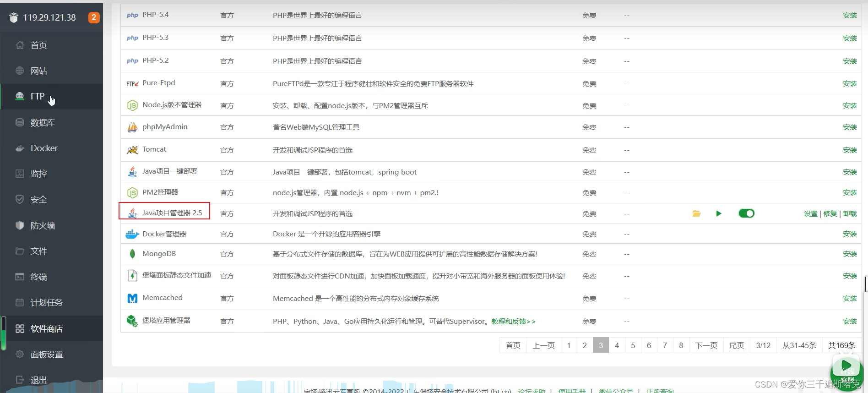Click the 微信公众号 footer link
The image size is (868, 393).
click(616, 391)
